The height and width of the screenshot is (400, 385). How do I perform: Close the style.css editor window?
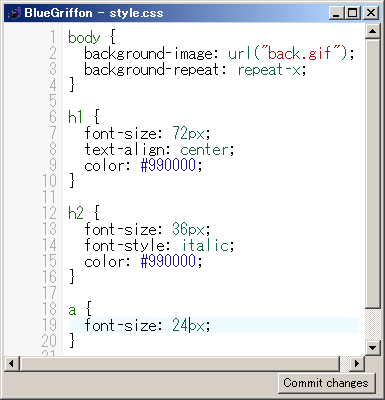coord(370,13)
